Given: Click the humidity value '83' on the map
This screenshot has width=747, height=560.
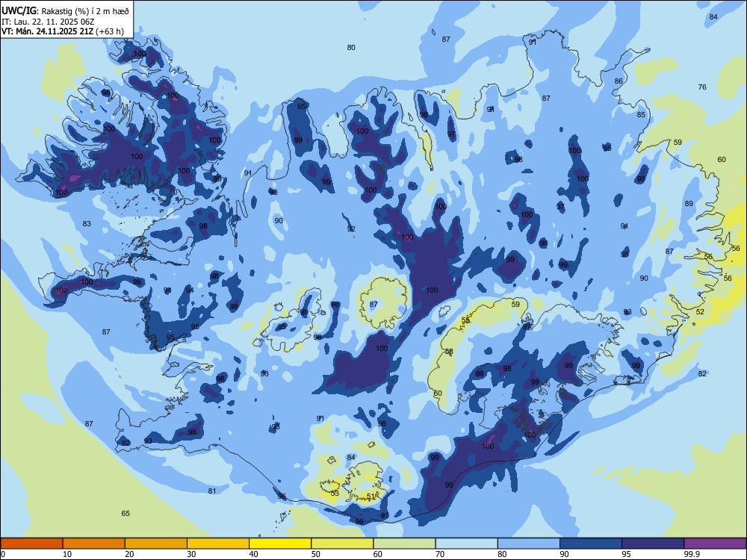Looking at the screenshot, I should [87, 224].
